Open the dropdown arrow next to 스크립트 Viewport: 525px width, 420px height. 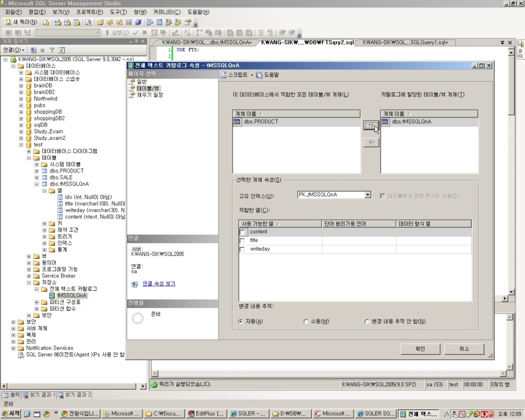[x=252, y=75]
